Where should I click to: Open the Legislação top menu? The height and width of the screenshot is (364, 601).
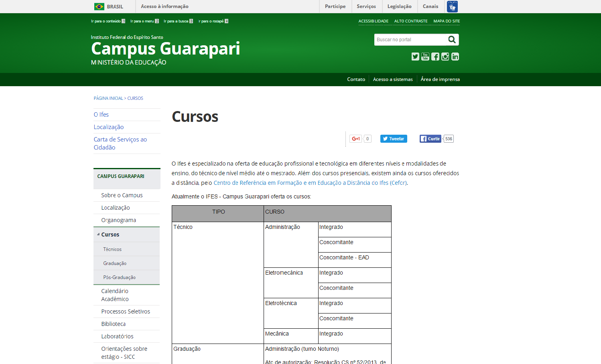[x=400, y=6]
